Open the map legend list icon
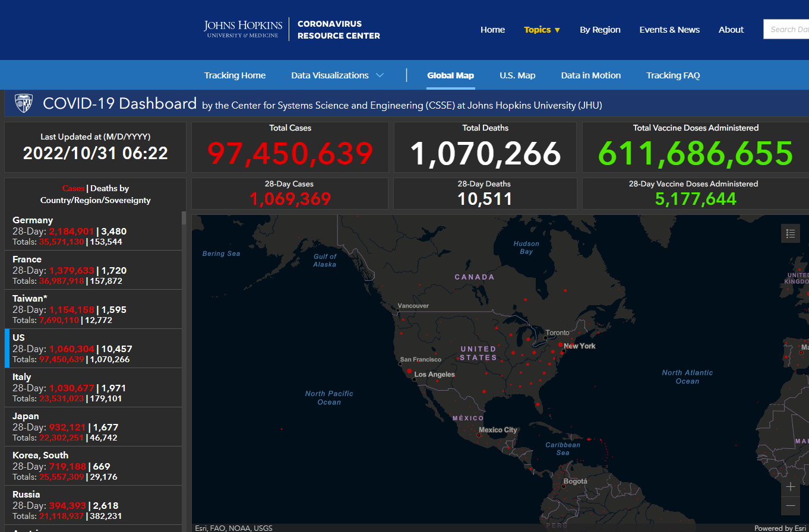Image resolution: width=809 pixels, height=532 pixels. 790,234
